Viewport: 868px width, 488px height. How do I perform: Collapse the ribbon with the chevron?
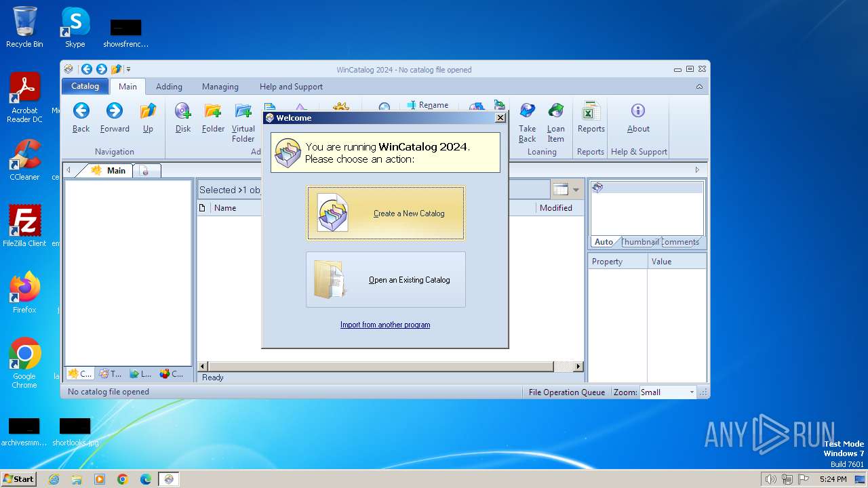click(x=699, y=87)
